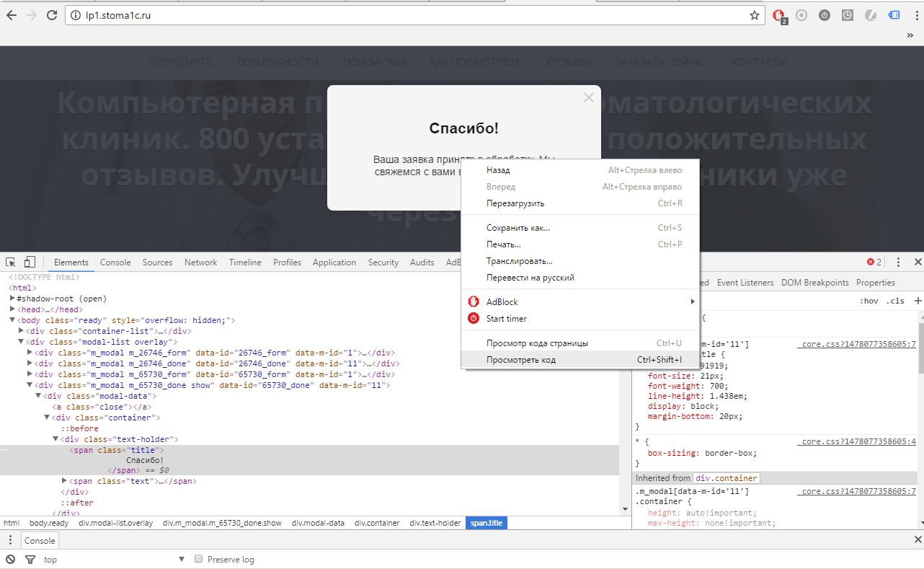Screen dimensions: 924x569
Task: Open the DevTools three-dot menu
Action: (x=897, y=262)
